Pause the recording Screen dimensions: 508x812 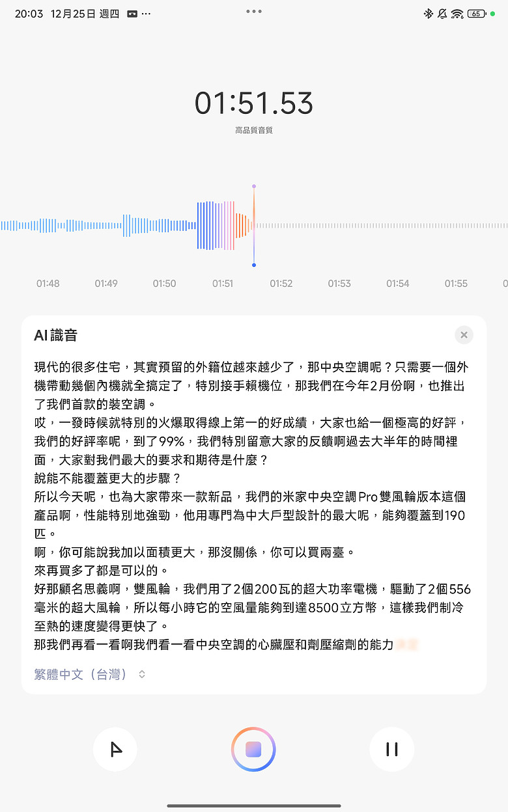coord(392,750)
